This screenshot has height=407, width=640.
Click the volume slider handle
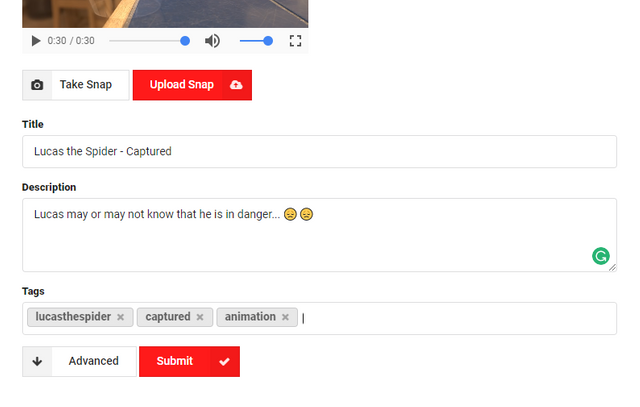point(268,41)
